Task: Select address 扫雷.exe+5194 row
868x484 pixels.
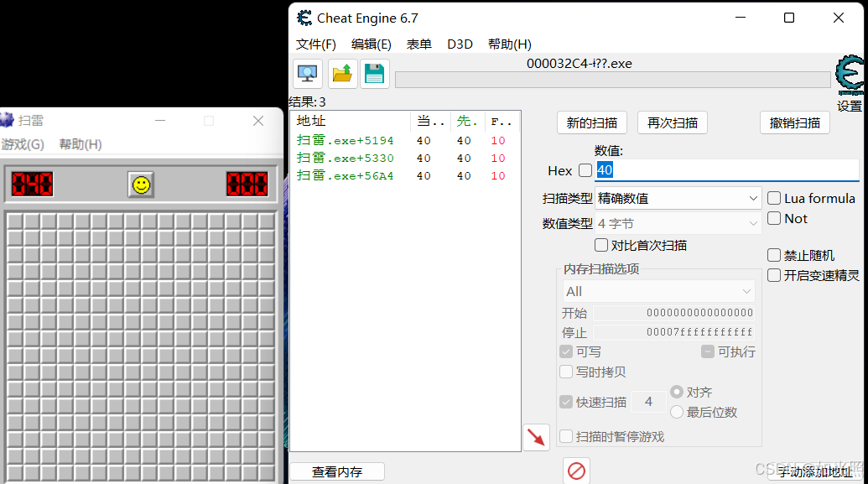Action: coord(405,141)
